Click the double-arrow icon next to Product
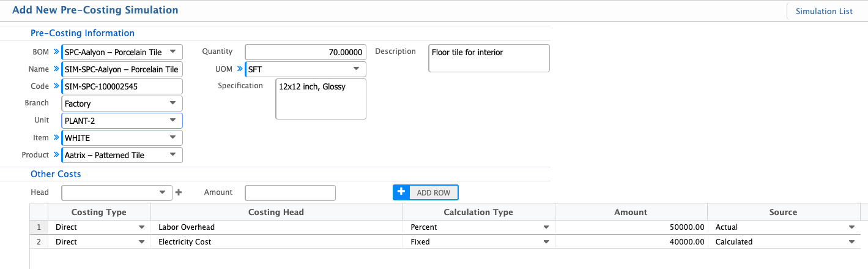The width and height of the screenshot is (868, 269). click(x=57, y=155)
